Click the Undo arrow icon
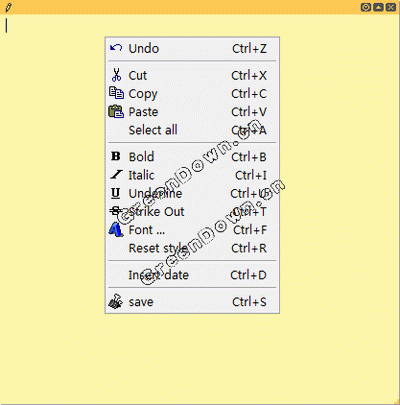This screenshot has height=405, width=400. point(116,48)
